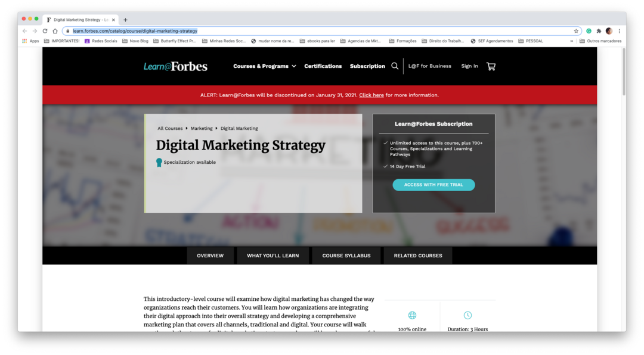Switch to Course Syllabus tab

click(x=346, y=256)
